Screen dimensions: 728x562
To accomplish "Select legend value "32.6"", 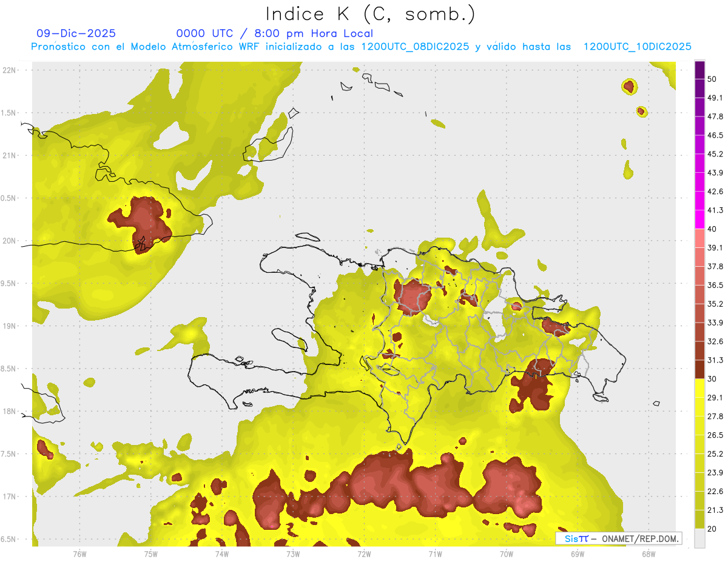I will (x=715, y=341).
